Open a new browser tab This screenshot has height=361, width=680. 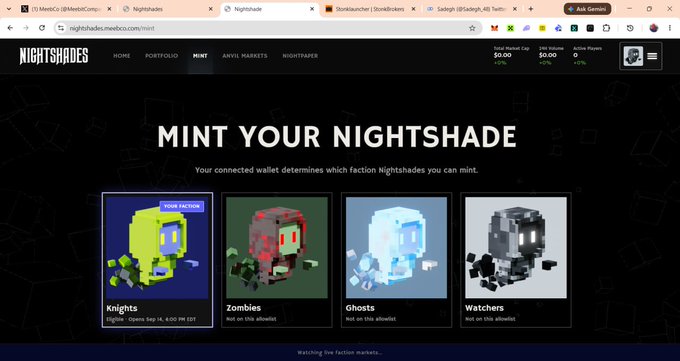530,9
